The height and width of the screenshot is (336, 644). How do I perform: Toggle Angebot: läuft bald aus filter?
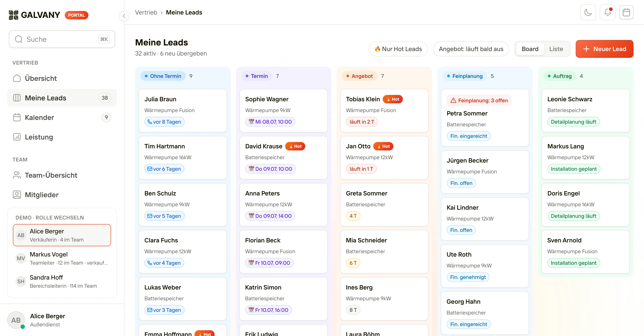click(x=471, y=49)
